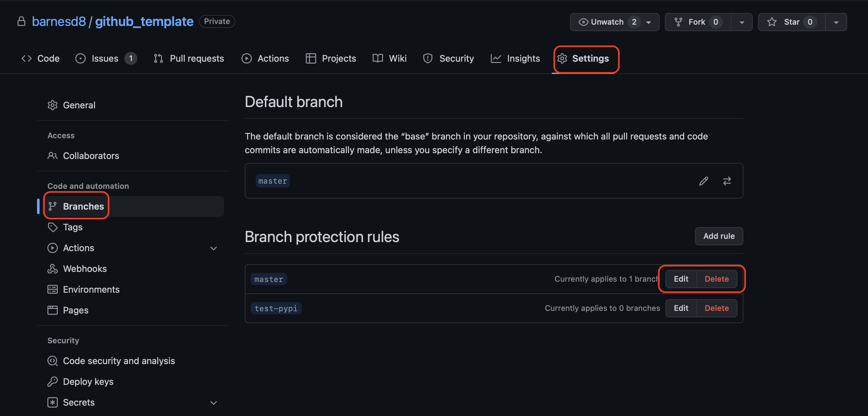Expand the Actions section in sidebar
Image resolution: width=868 pixels, height=416 pixels.
(213, 248)
